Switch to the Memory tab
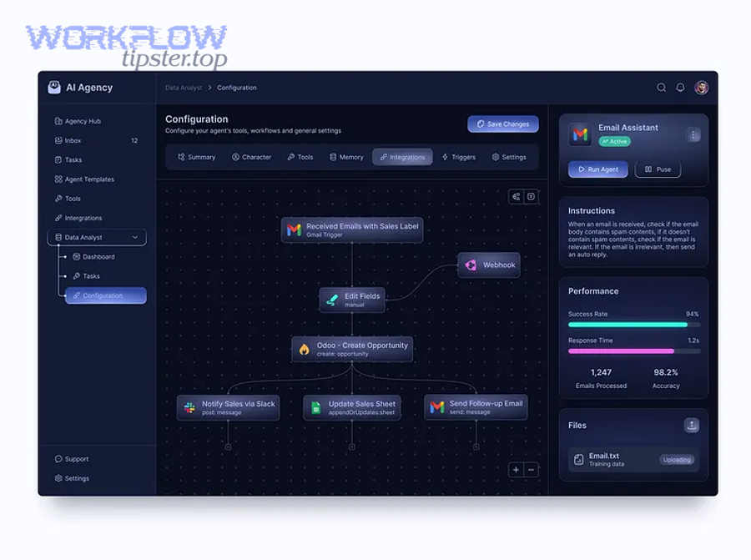 pyautogui.click(x=346, y=157)
